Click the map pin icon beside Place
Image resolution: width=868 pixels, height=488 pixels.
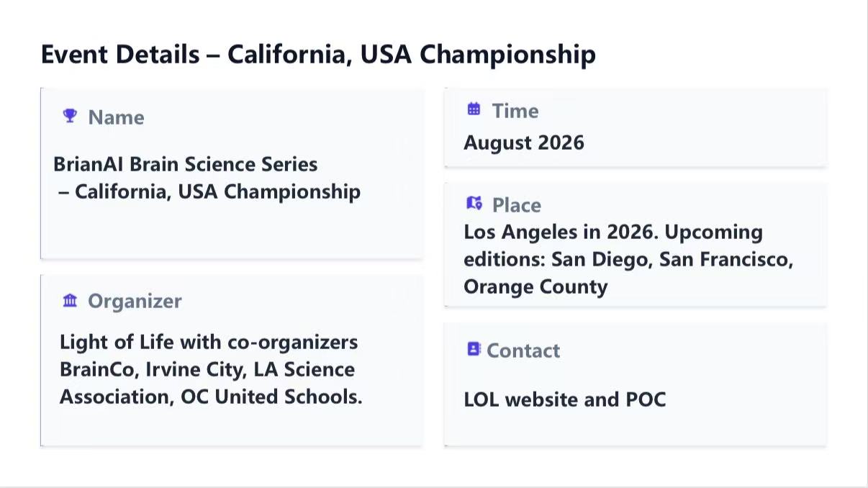(x=474, y=204)
